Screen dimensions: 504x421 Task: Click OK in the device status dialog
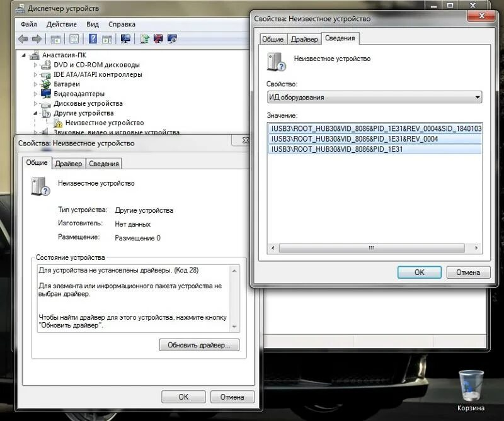point(183,397)
